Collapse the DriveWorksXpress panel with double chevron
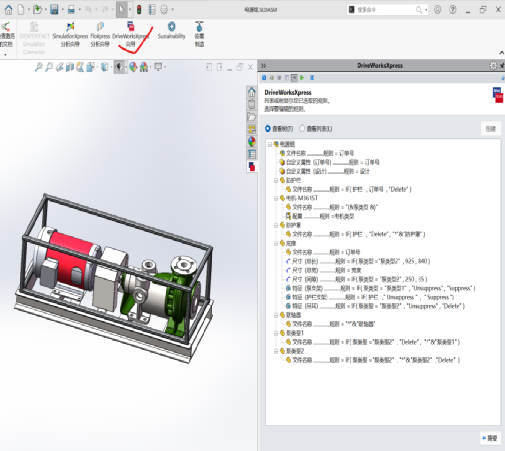505x451 pixels. click(263, 66)
